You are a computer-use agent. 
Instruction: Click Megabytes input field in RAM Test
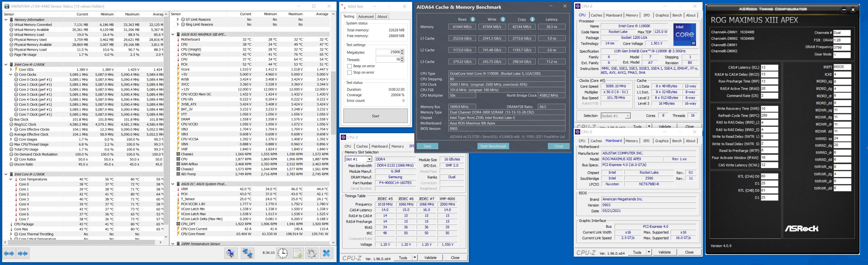(x=388, y=52)
